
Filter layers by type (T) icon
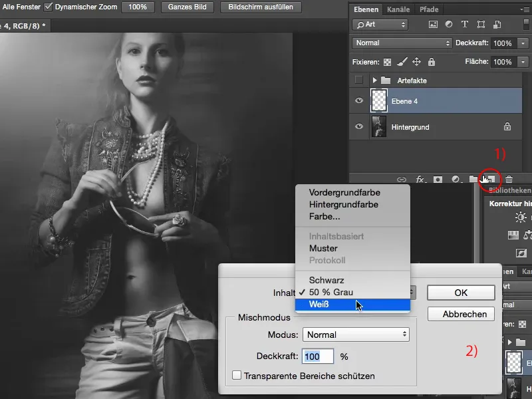click(x=464, y=25)
